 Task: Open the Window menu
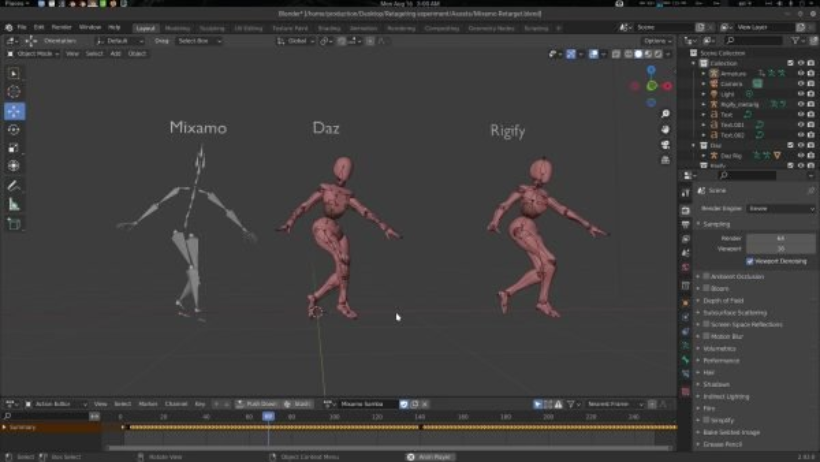pos(90,27)
